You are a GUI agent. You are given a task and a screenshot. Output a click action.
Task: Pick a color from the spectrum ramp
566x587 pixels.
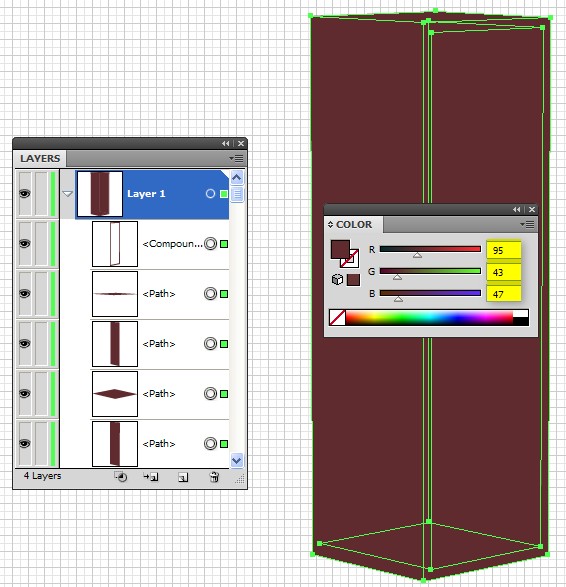[x=429, y=318]
